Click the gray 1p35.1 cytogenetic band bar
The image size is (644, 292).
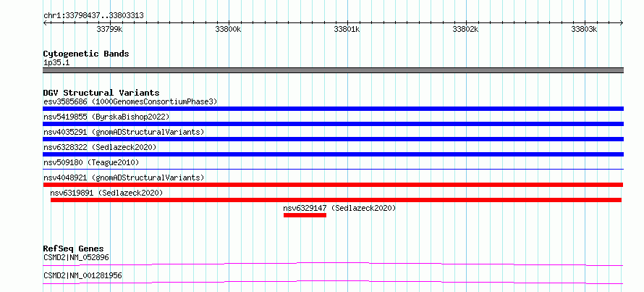333,70
